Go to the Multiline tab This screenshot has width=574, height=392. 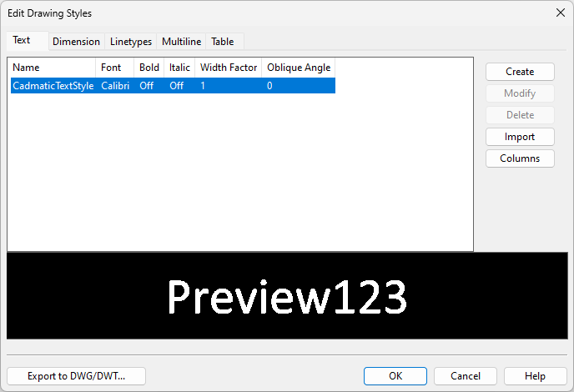point(181,42)
